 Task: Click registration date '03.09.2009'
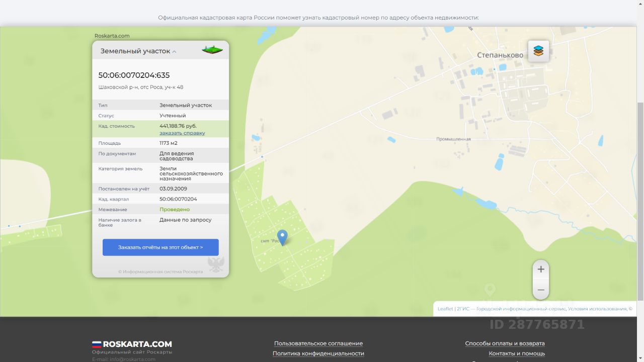coord(173,189)
